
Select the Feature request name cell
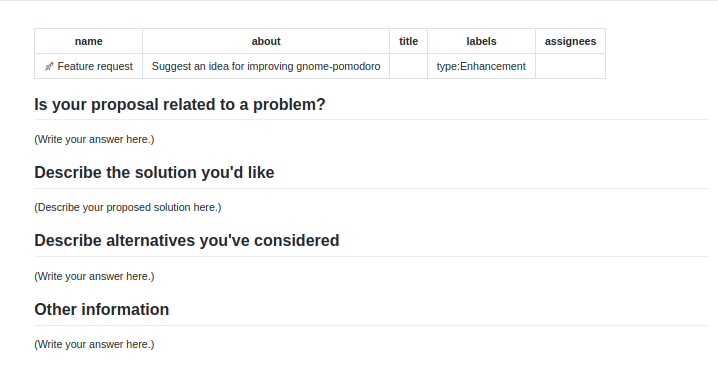[x=88, y=66]
